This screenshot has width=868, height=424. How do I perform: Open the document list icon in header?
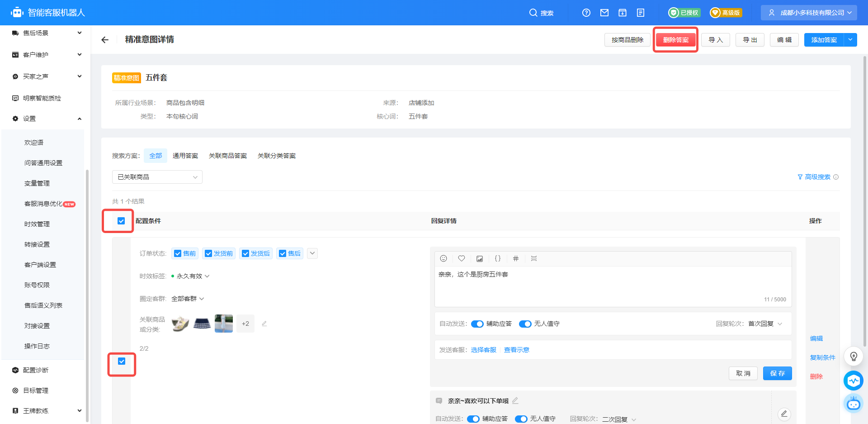641,13
